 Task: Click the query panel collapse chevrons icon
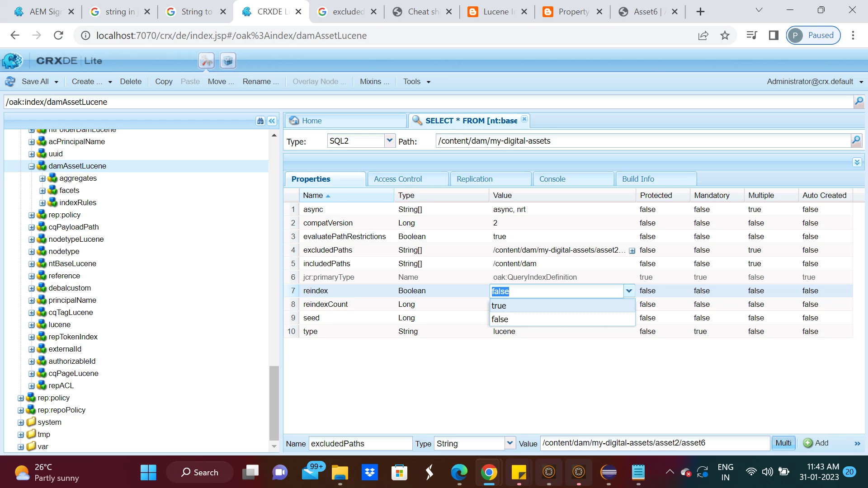click(x=857, y=162)
